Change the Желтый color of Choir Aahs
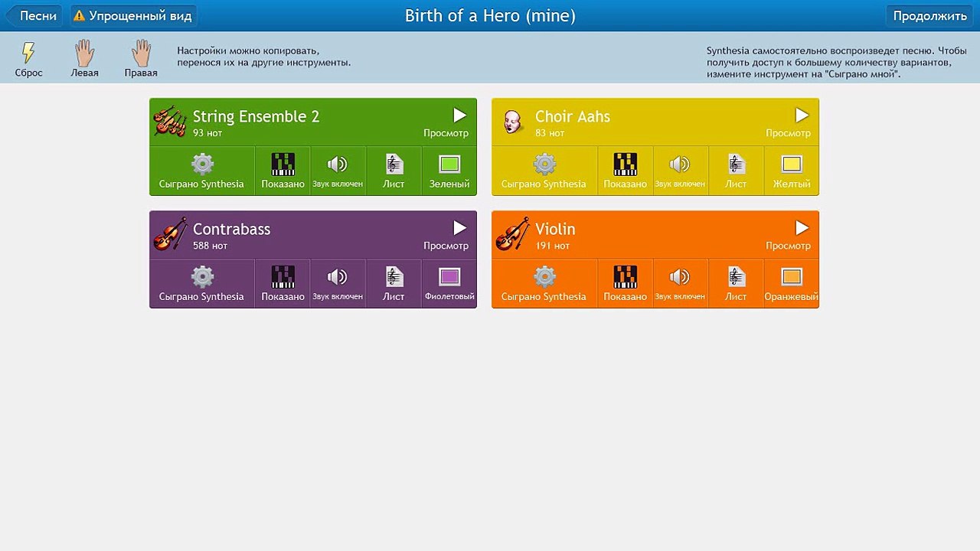Image resolution: width=980 pixels, height=551 pixels. click(792, 171)
